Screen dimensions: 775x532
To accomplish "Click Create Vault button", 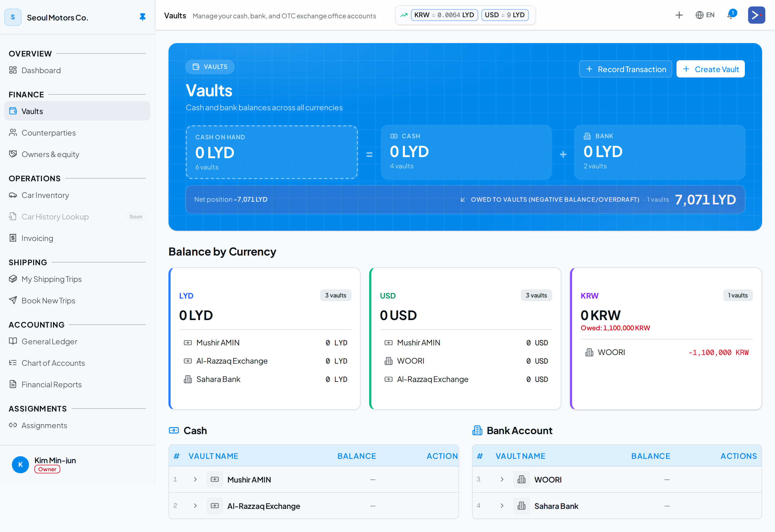I will pyautogui.click(x=711, y=69).
